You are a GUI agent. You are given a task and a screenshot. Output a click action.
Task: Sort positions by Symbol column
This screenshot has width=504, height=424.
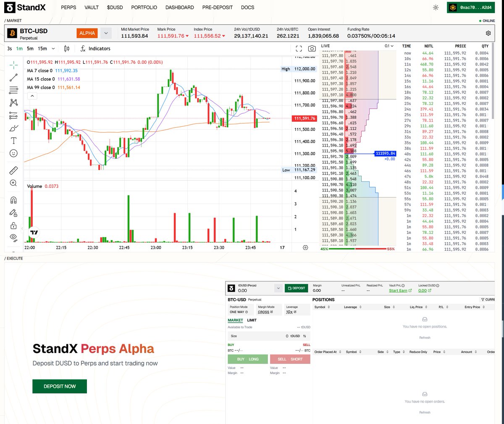coord(322,307)
